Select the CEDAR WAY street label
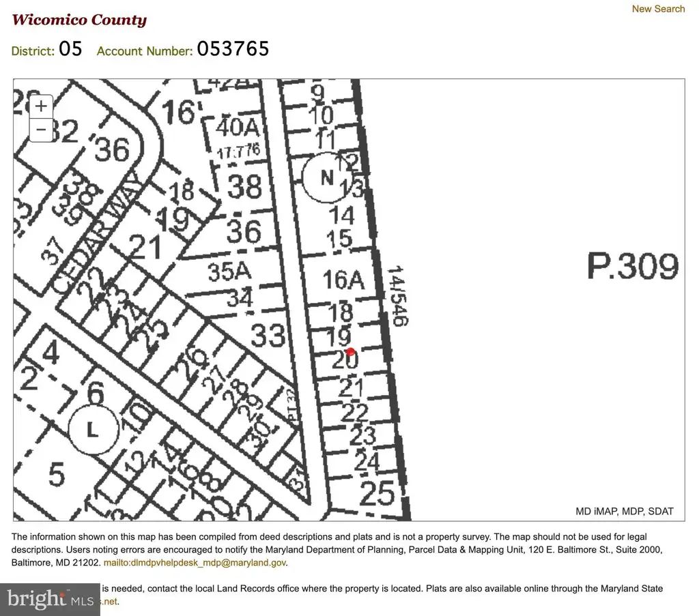 tap(98, 235)
